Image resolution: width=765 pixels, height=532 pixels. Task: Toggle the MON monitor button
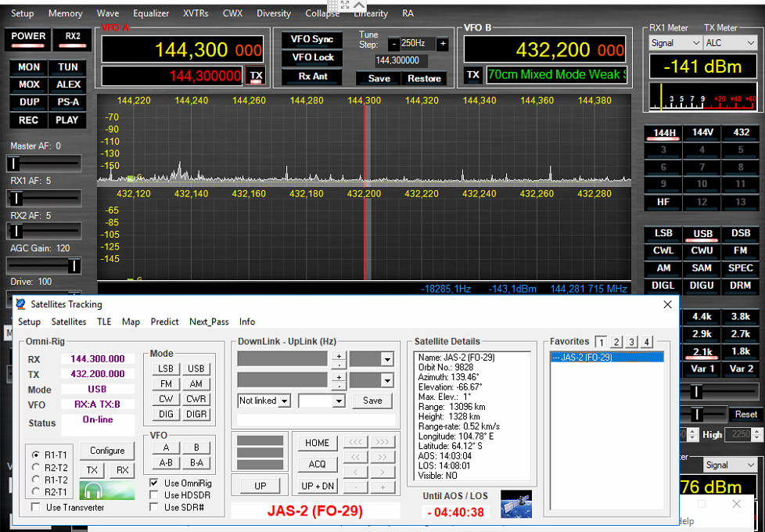[29, 67]
